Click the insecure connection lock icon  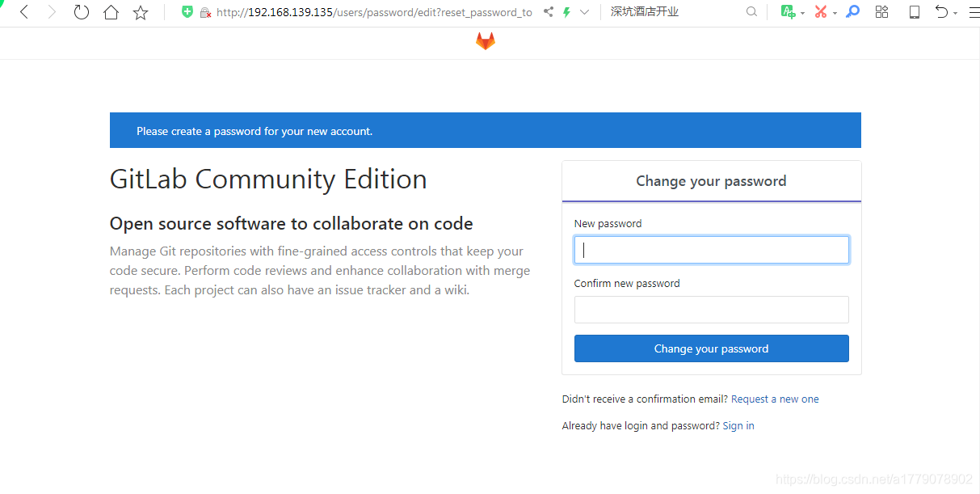coord(205,12)
